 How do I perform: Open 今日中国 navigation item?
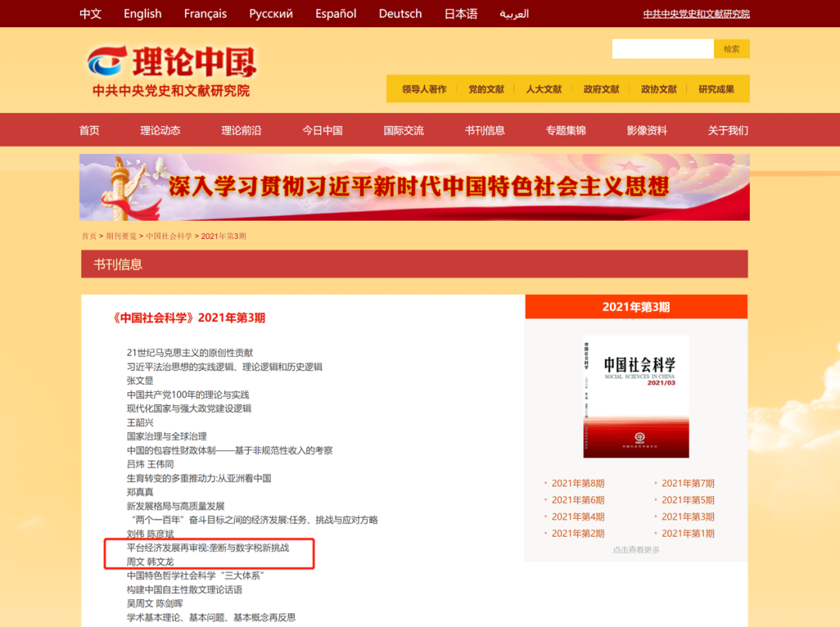pos(323,130)
